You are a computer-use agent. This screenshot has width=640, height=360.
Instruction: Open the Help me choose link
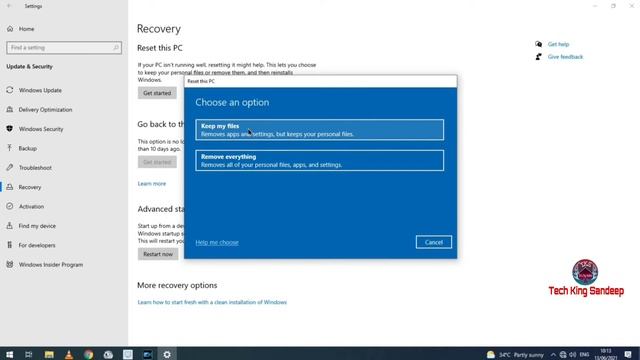217,242
